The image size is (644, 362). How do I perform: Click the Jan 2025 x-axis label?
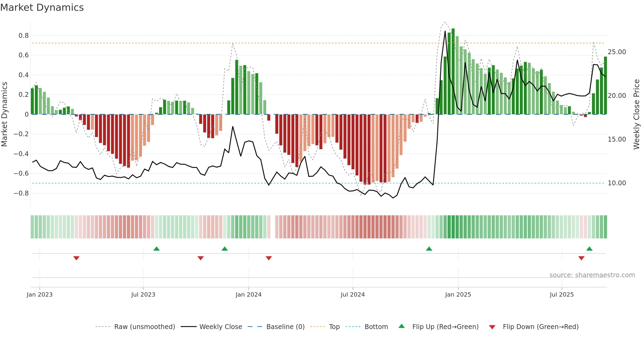458,294
